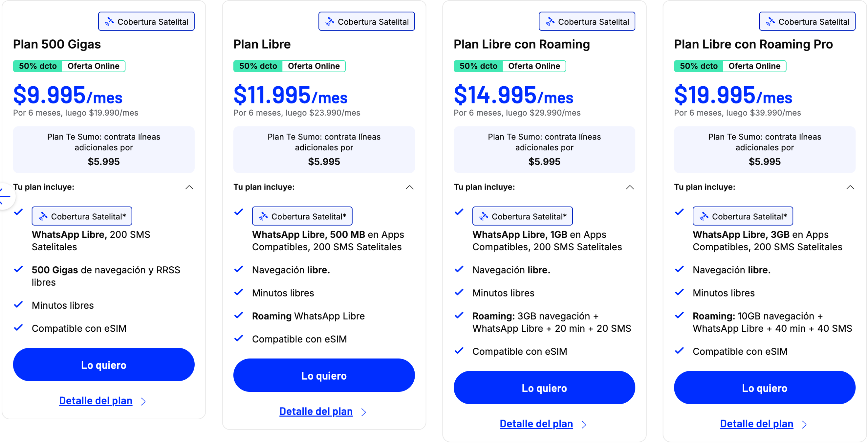Click the Plan Te Sumo box in Plan Libre con Roaming
The height and width of the screenshot is (443, 868).
pyautogui.click(x=544, y=149)
